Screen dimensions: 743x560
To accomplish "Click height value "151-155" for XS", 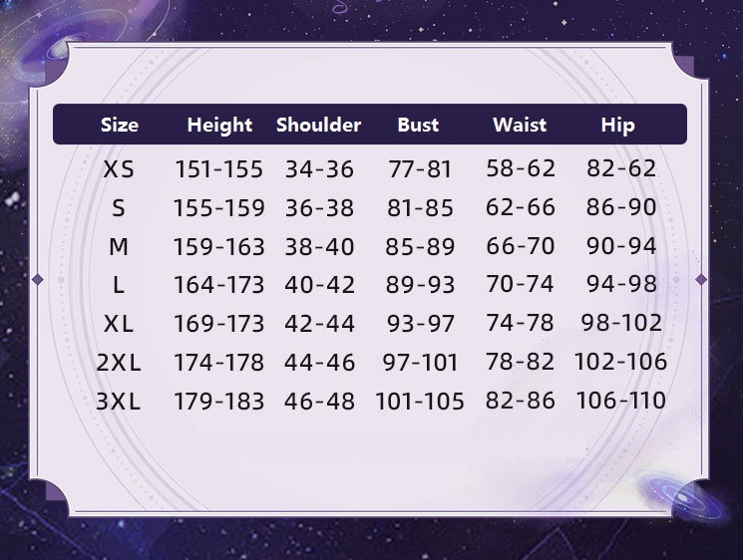I will pyautogui.click(x=218, y=169).
